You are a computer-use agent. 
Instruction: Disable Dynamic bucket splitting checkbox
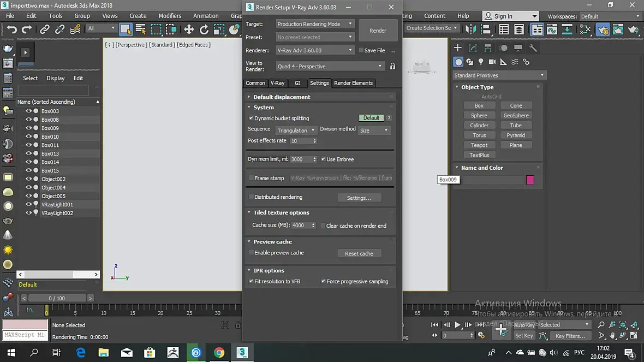tap(251, 118)
